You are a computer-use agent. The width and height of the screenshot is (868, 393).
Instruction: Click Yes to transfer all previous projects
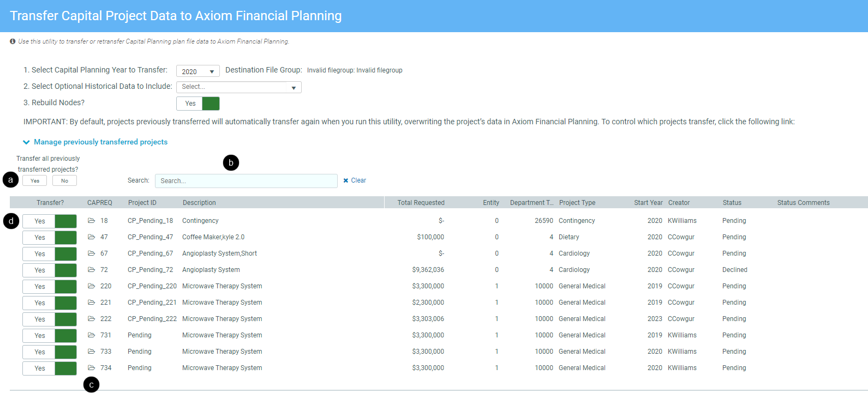click(x=35, y=180)
